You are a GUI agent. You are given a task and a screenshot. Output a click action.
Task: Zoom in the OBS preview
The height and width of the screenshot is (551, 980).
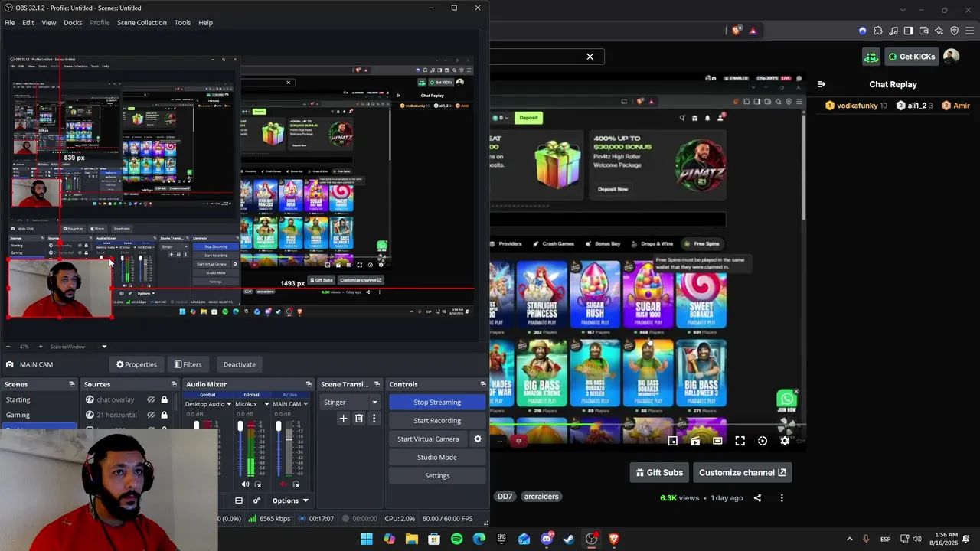tap(41, 347)
